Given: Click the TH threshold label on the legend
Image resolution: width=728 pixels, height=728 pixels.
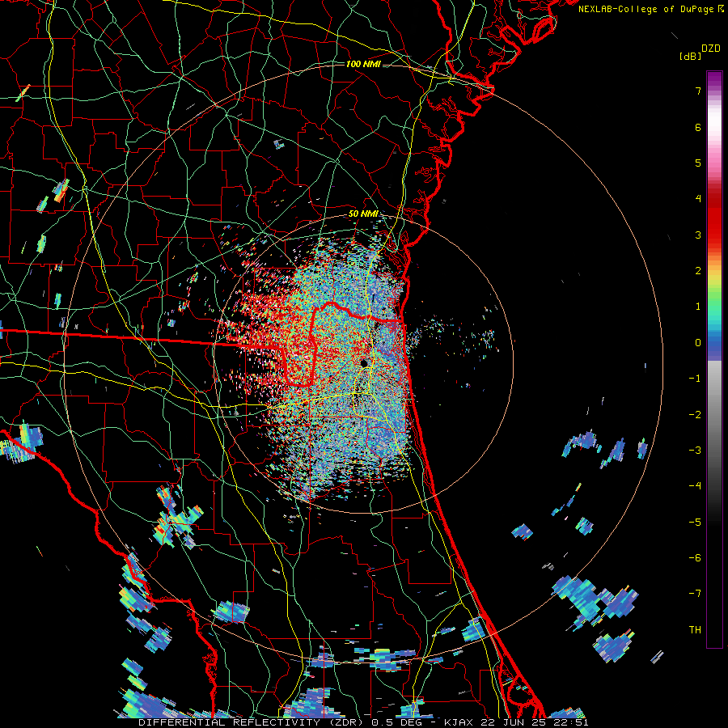Looking at the screenshot, I should (x=695, y=630).
